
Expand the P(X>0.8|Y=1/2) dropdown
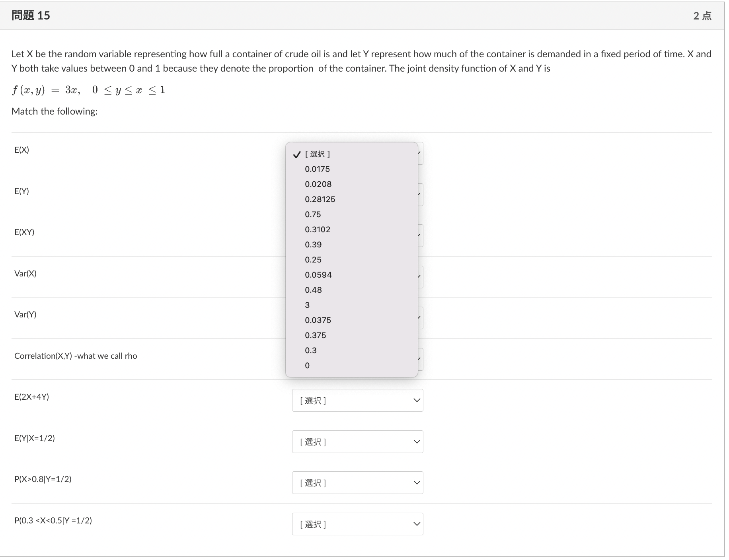tap(357, 482)
